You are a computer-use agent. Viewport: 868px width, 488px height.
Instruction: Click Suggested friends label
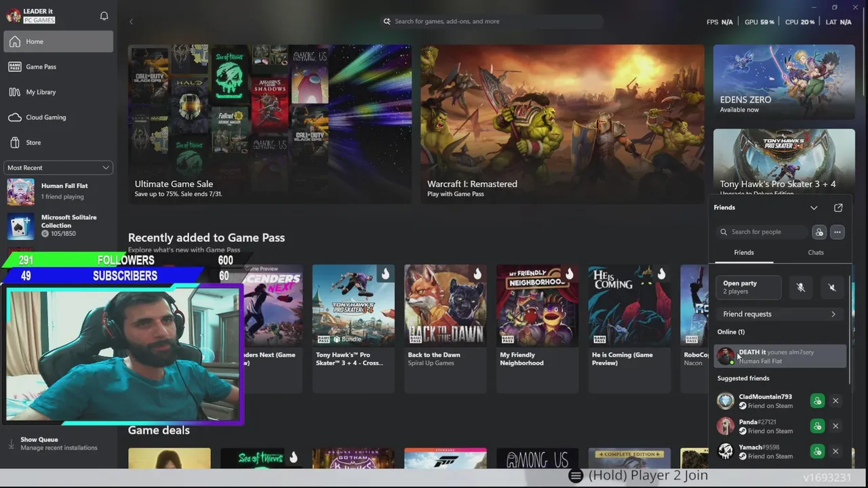pyautogui.click(x=743, y=378)
